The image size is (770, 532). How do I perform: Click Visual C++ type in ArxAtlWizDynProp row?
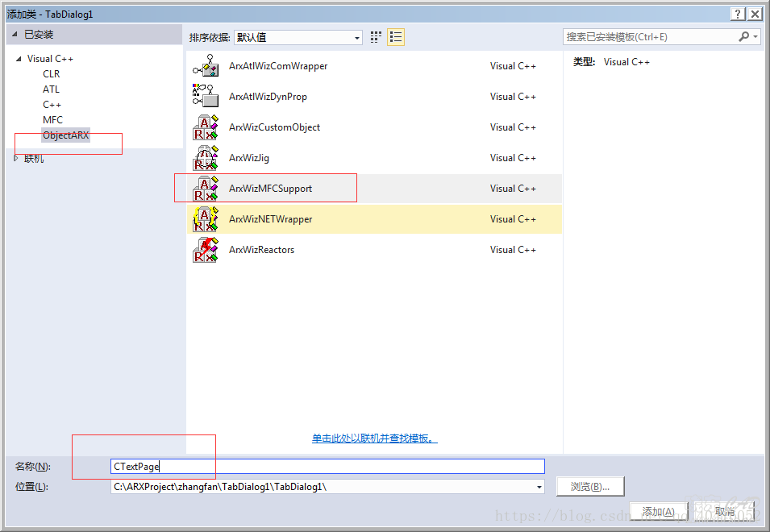(513, 97)
